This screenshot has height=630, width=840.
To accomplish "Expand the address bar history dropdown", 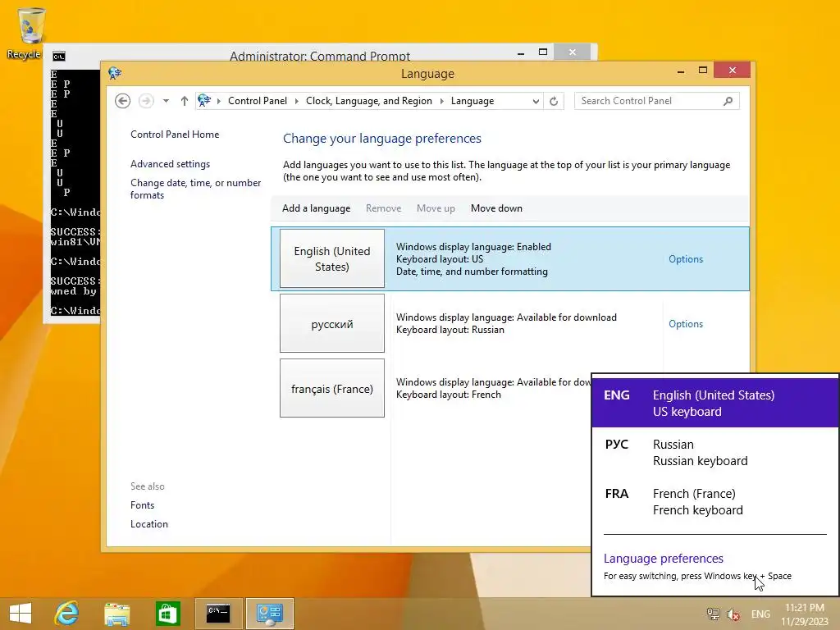I will click(535, 101).
